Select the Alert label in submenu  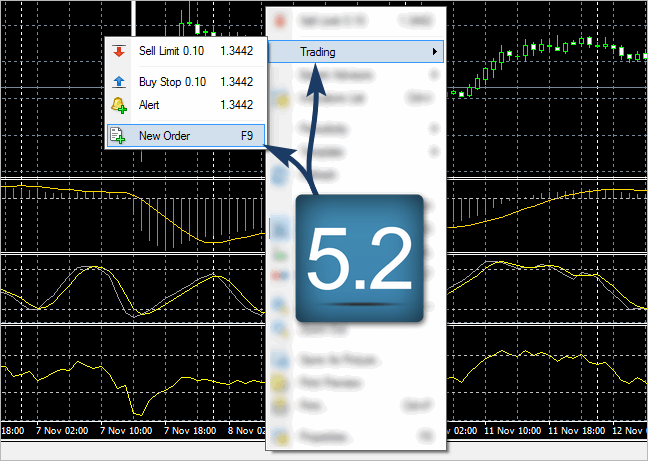(x=149, y=104)
